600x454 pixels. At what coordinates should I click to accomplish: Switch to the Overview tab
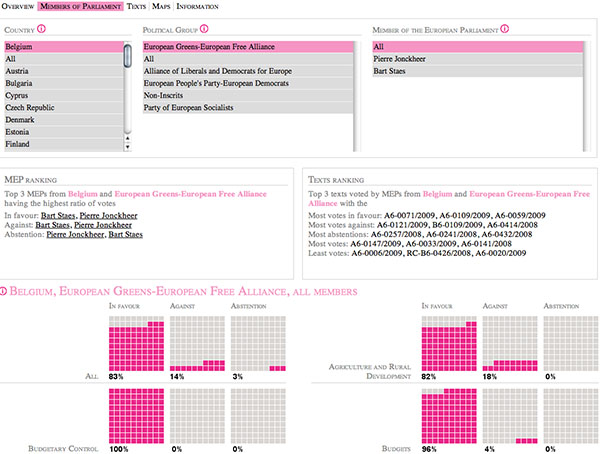[22, 6]
